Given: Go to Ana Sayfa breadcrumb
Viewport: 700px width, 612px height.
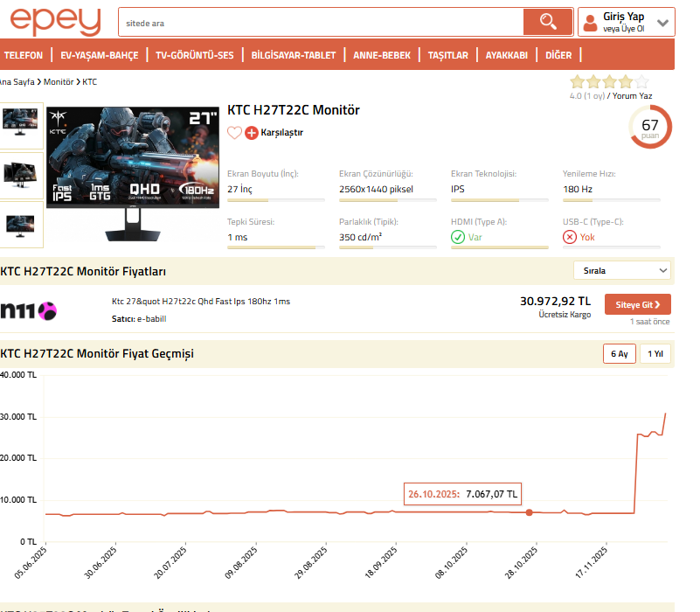Looking at the screenshot, I should click(x=17, y=82).
